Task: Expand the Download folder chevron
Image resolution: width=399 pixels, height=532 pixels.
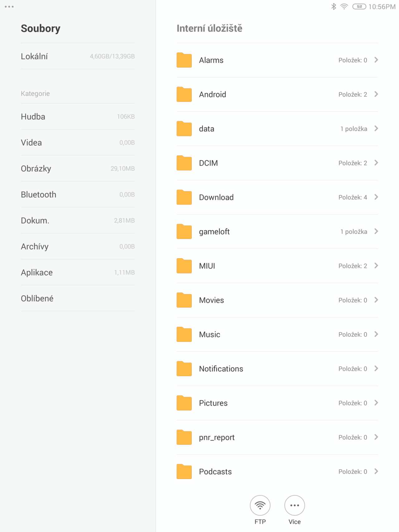Action: [376, 197]
